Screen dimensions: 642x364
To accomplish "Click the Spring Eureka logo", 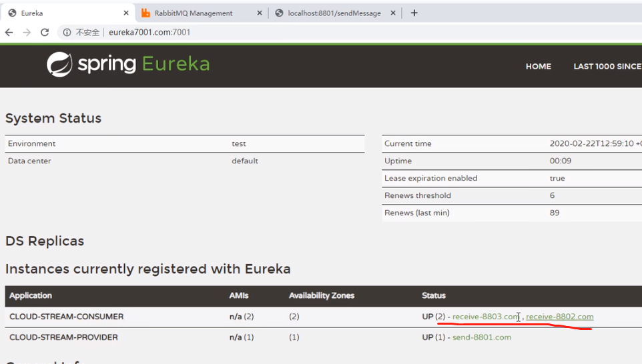I will coord(128,65).
